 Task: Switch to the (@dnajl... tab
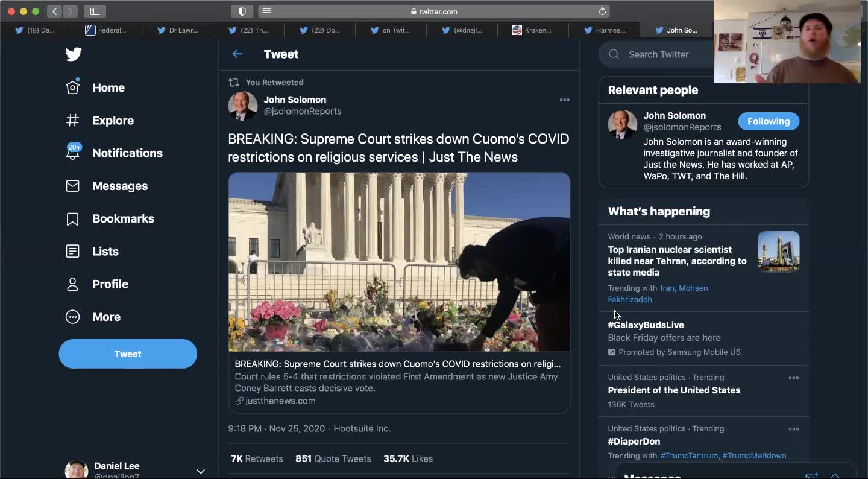tap(462, 30)
